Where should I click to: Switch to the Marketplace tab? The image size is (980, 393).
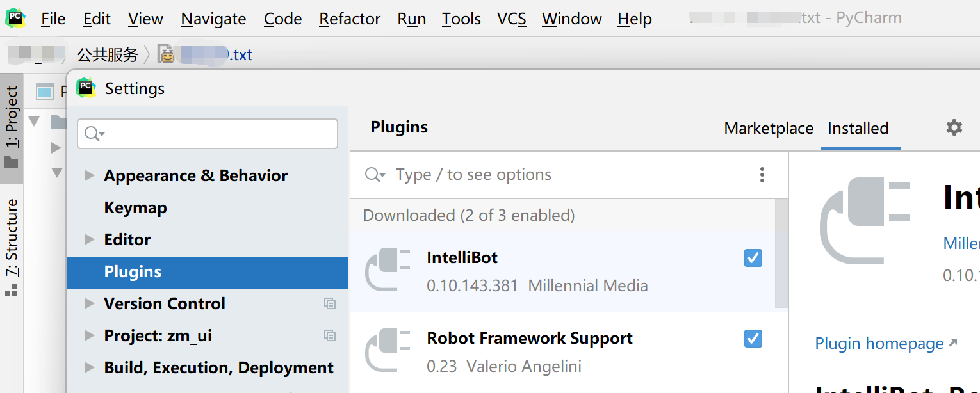[x=769, y=129]
